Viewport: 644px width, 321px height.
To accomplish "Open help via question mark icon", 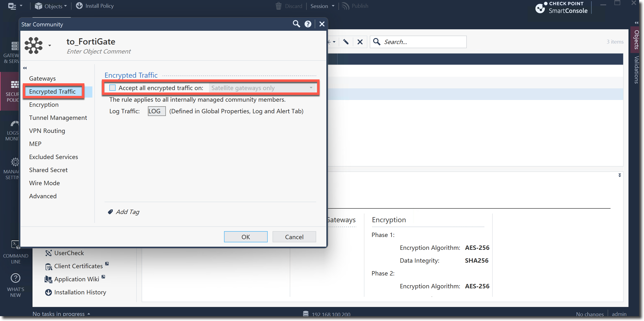I will coord(308,24).
